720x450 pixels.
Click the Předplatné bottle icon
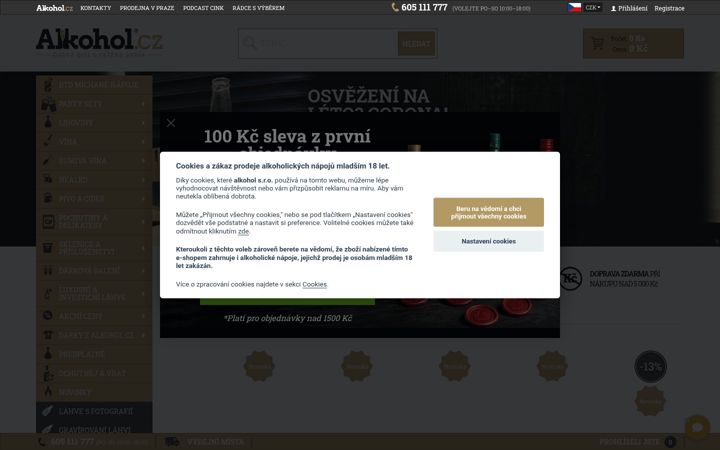[x=48, y=354]
